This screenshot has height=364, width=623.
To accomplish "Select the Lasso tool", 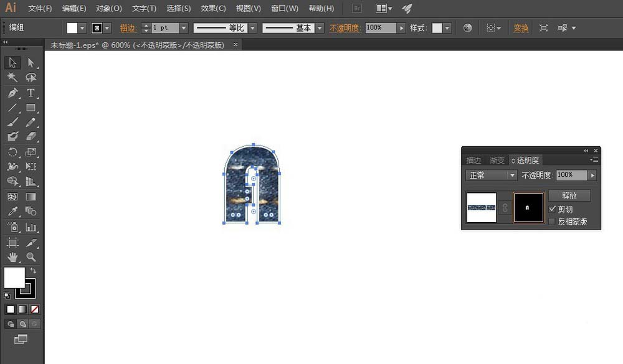I will pos(31,77).
